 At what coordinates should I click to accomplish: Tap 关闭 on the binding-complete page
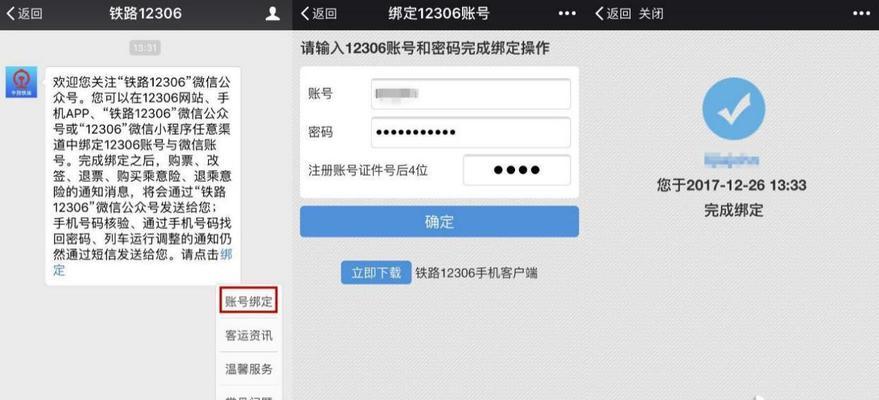click(x=651, y=14)
